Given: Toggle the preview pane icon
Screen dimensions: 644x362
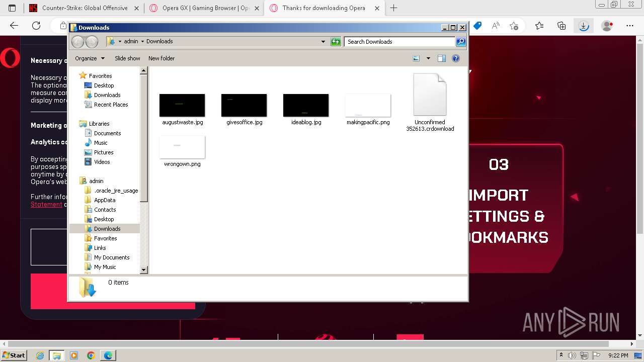Looking at the screenshot, I should (442, 58).
